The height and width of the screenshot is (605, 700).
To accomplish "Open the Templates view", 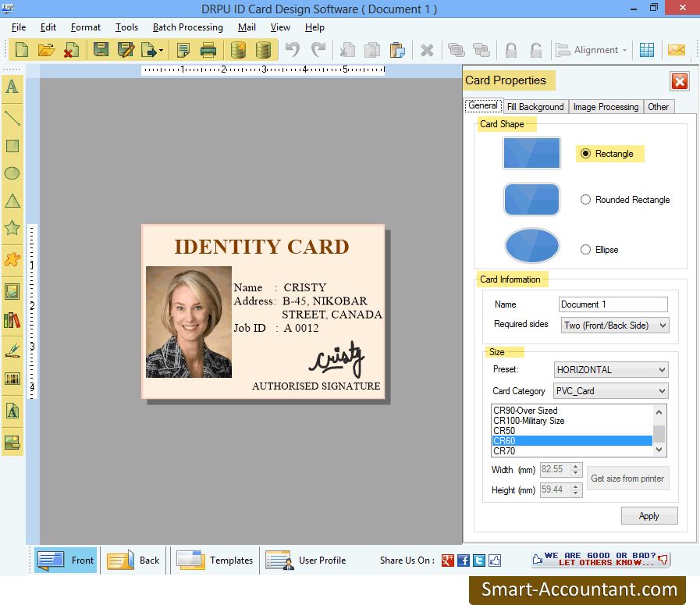I will [x=215, y=561].
